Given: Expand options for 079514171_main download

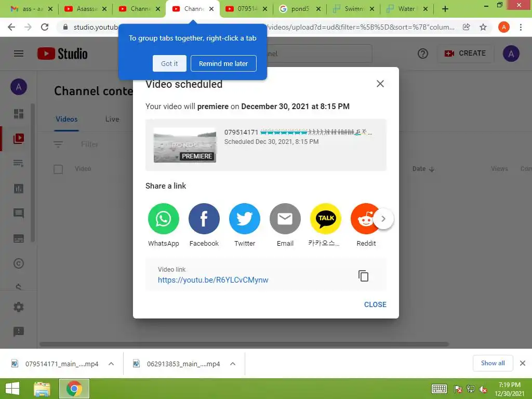Looking at the screenshot, I should click(111, 364).
